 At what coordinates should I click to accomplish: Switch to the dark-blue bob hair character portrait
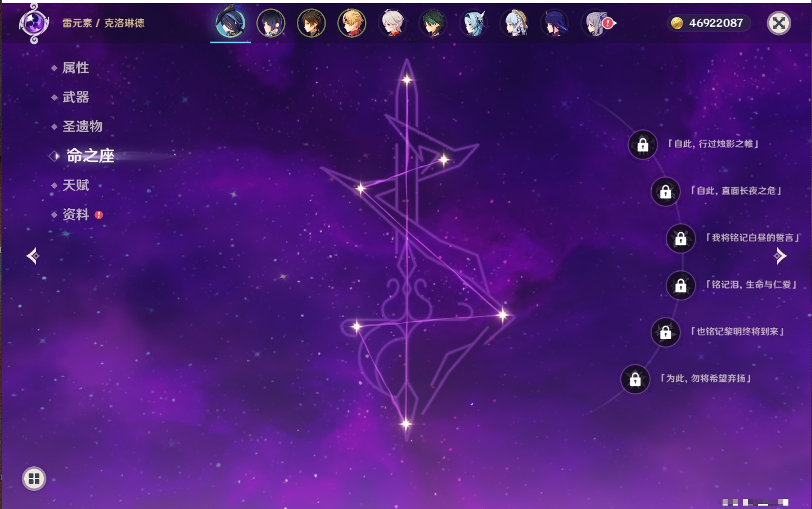click(271, 24)
